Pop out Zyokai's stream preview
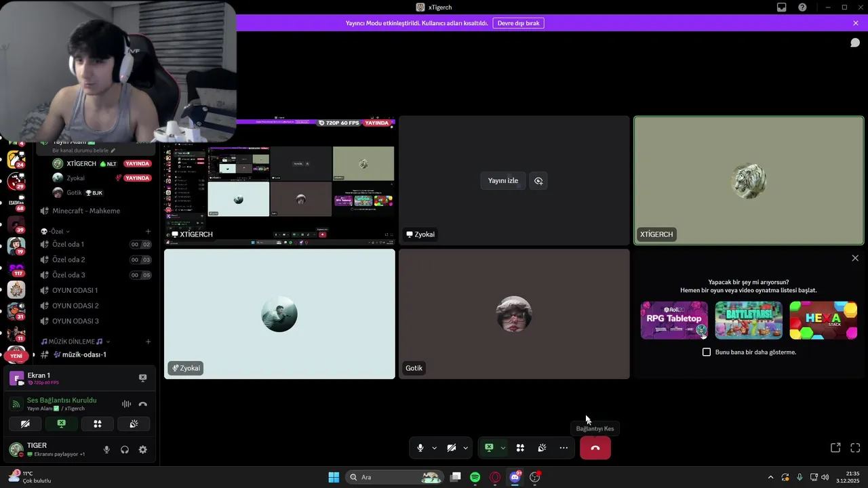The image size is (868, 488). coord(538,181)
